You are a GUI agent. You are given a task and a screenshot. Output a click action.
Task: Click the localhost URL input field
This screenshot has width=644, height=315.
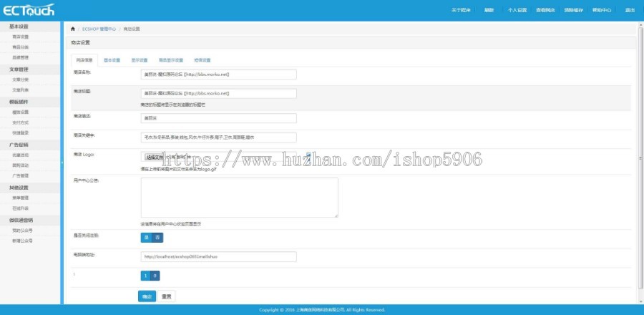pos(218,257)
